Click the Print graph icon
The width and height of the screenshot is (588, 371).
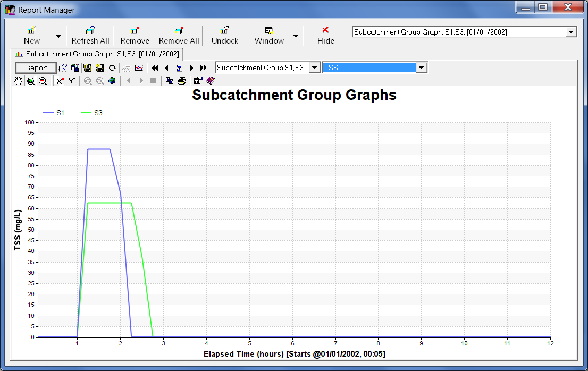click(181, 80)
